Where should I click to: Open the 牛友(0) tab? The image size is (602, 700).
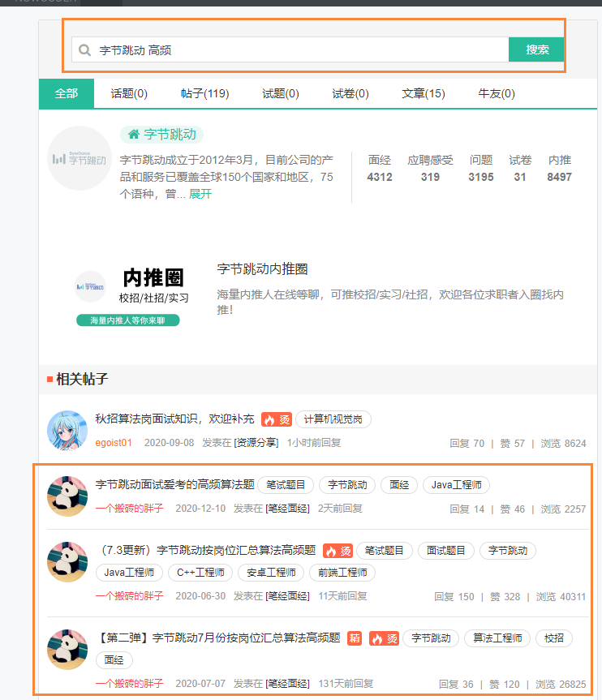497,93
